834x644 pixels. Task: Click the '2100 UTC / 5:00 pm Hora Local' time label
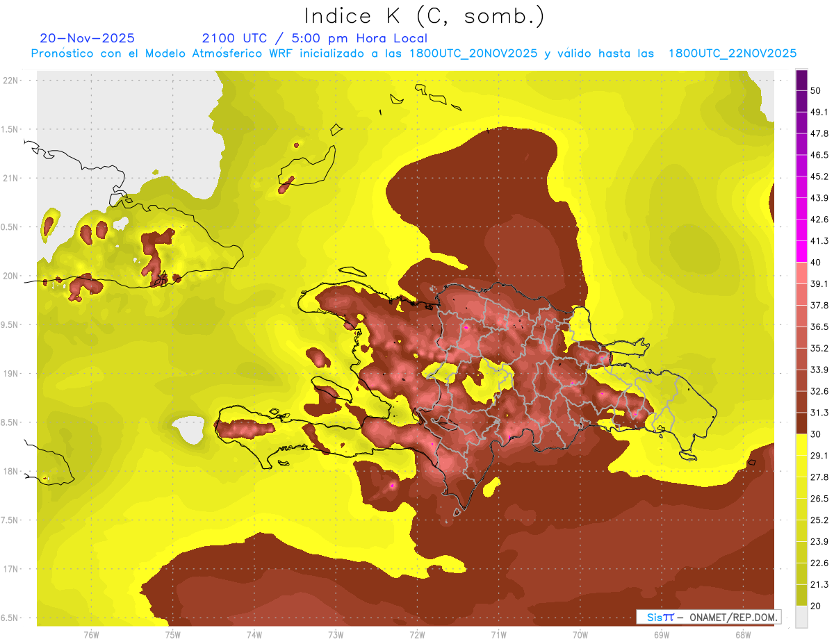[314, 38]
